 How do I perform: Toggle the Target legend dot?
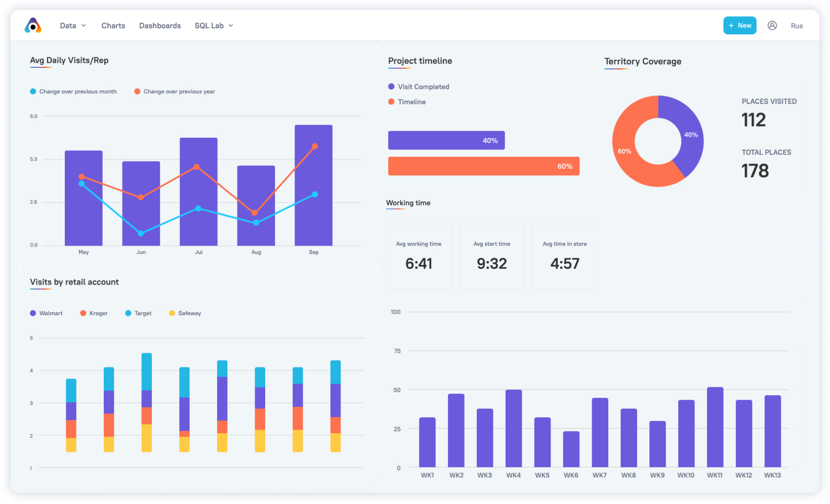128,313
